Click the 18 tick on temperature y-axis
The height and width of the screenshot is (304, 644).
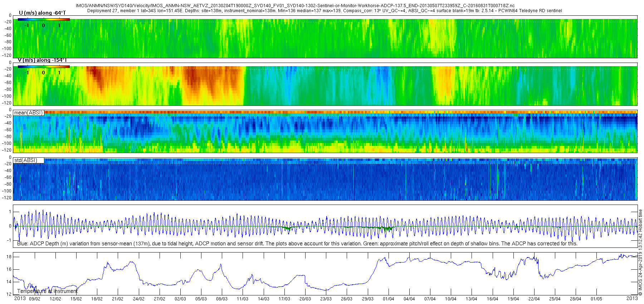(9, 257)
